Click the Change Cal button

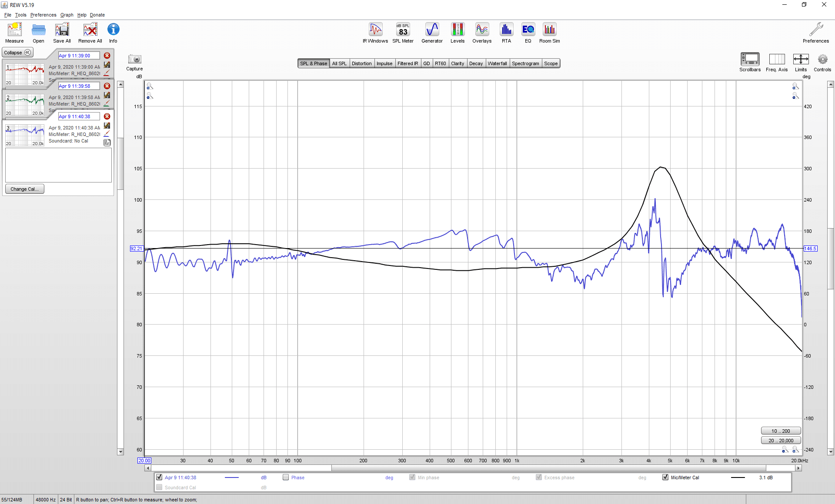[25, 189]
